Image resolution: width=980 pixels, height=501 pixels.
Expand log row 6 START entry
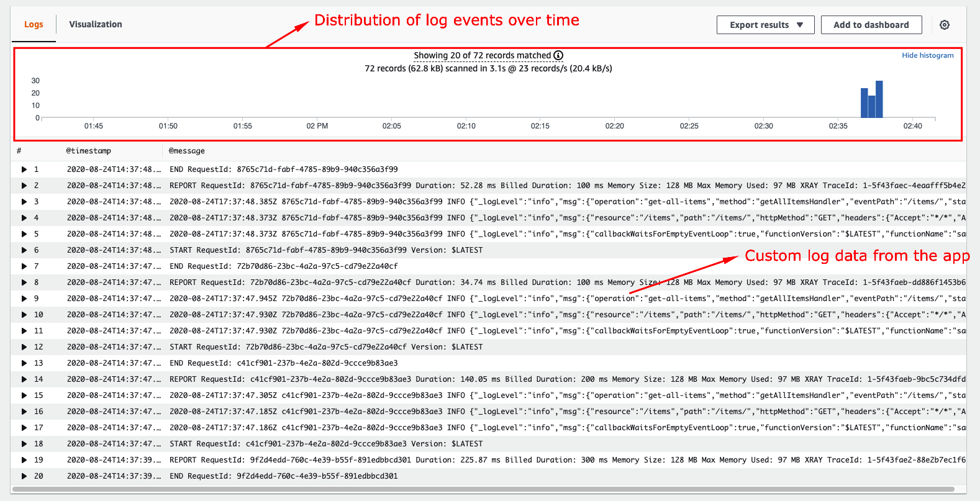pyautogui.click(x=24, y=250)
